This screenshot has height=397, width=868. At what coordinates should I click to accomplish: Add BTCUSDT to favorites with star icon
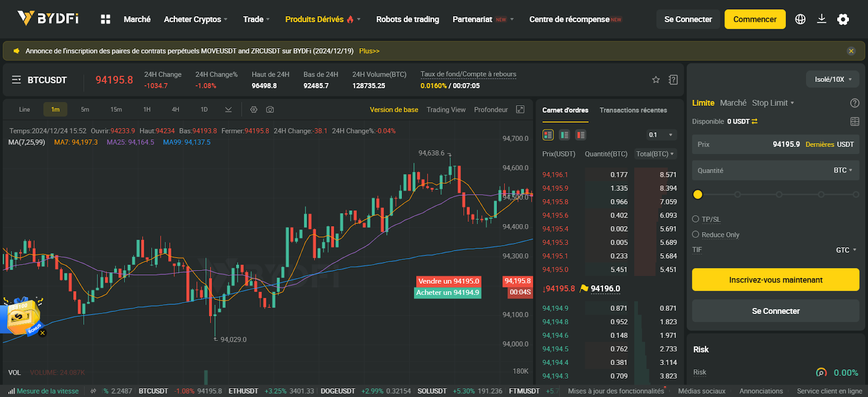[656, 80]
